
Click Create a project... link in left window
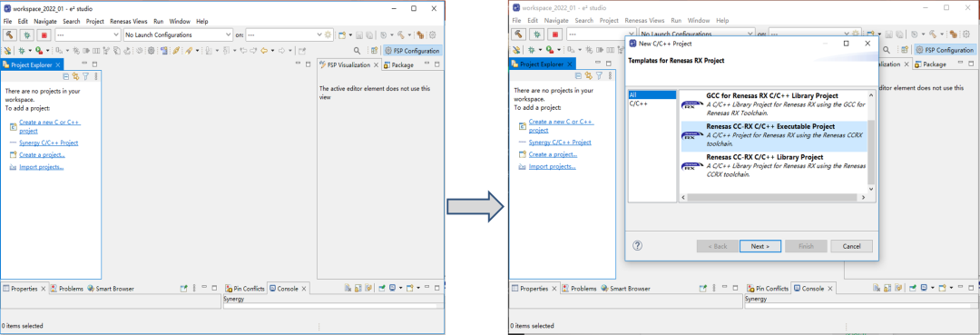42,154
